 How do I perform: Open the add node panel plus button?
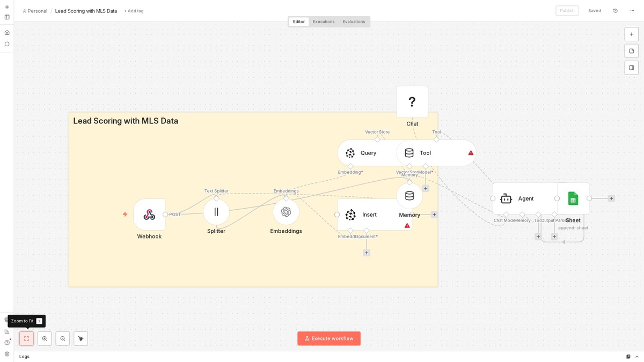(632, 34)
